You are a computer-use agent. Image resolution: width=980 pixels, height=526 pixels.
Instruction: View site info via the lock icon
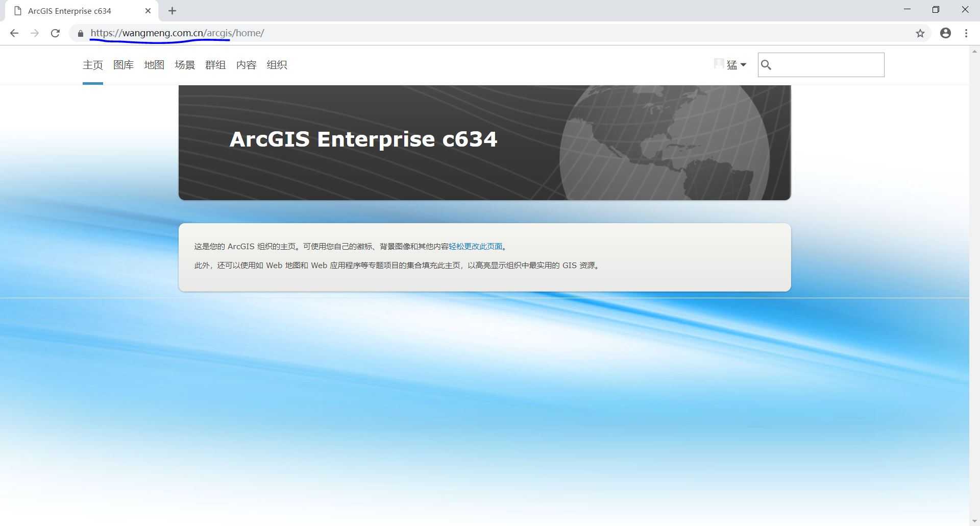(x=81, y=33)
